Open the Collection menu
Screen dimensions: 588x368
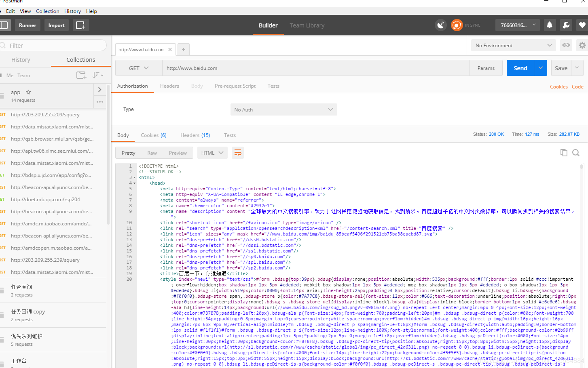pyautogui.click(x=48, y=11)
